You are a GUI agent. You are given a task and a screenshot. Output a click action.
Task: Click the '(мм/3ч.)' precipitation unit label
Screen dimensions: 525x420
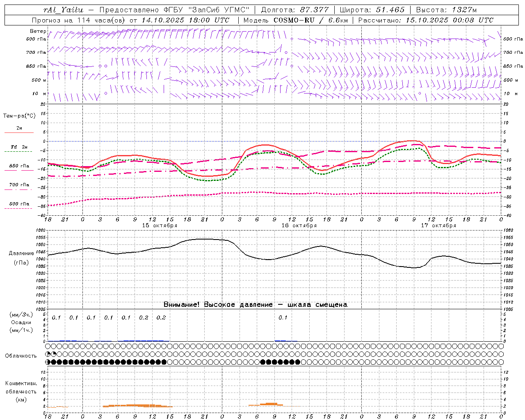tap(21, 315)
